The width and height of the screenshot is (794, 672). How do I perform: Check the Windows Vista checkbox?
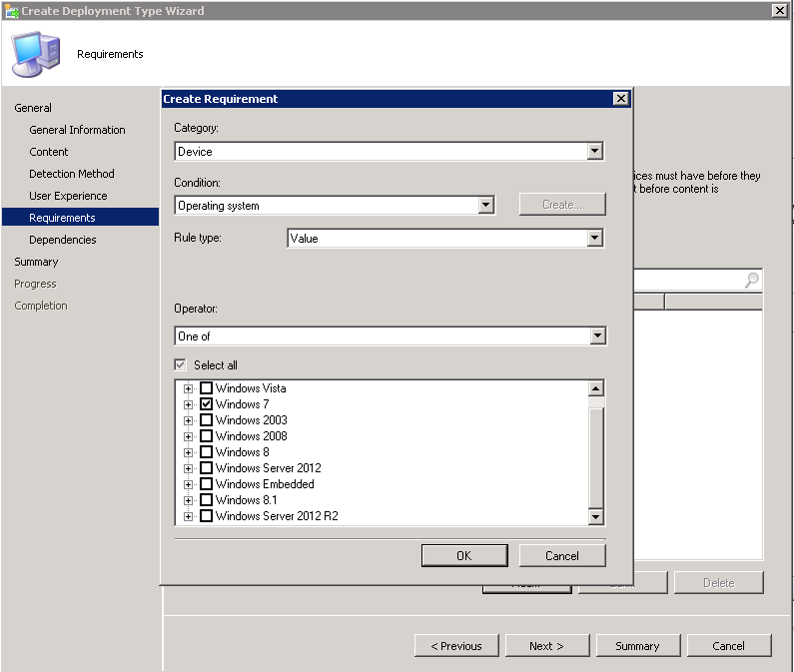click(206, 388)
